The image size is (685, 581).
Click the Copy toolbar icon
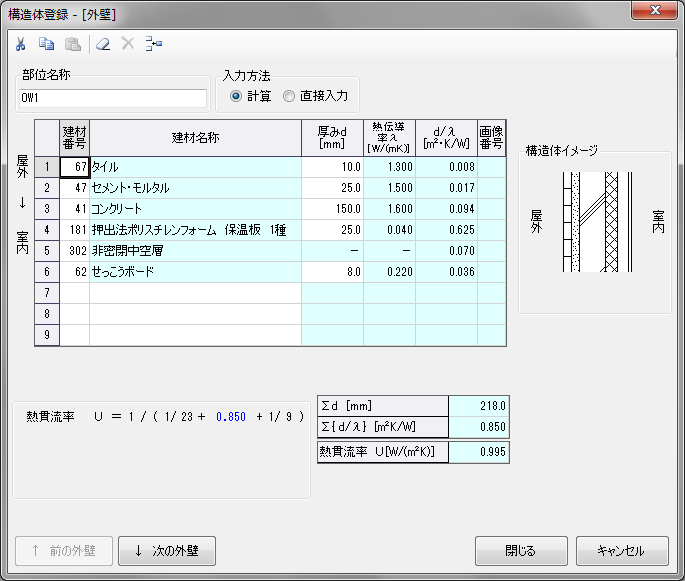[46, 44]
